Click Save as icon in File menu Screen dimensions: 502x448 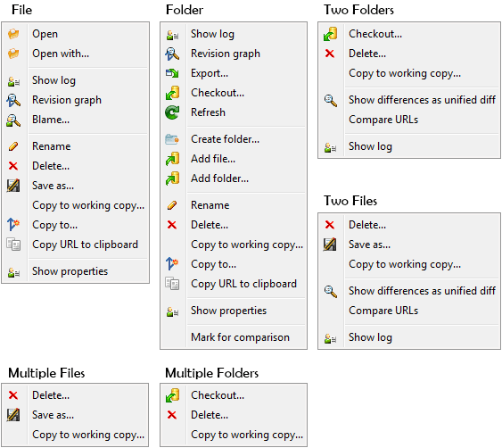pos(13,186)
